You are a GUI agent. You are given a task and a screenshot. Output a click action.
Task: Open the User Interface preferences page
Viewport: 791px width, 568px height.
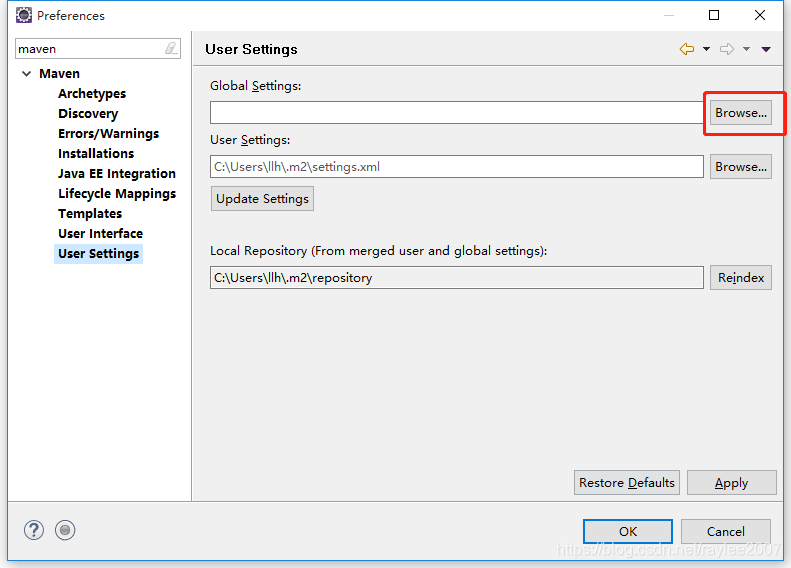(100, 234)
